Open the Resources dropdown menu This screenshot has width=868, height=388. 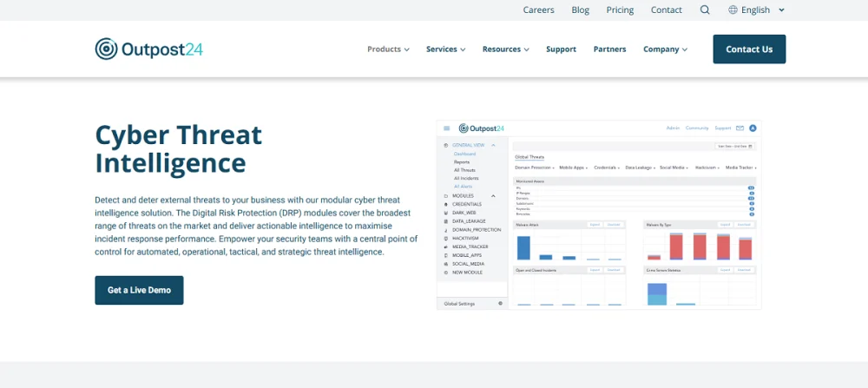[x=505, y=49]
